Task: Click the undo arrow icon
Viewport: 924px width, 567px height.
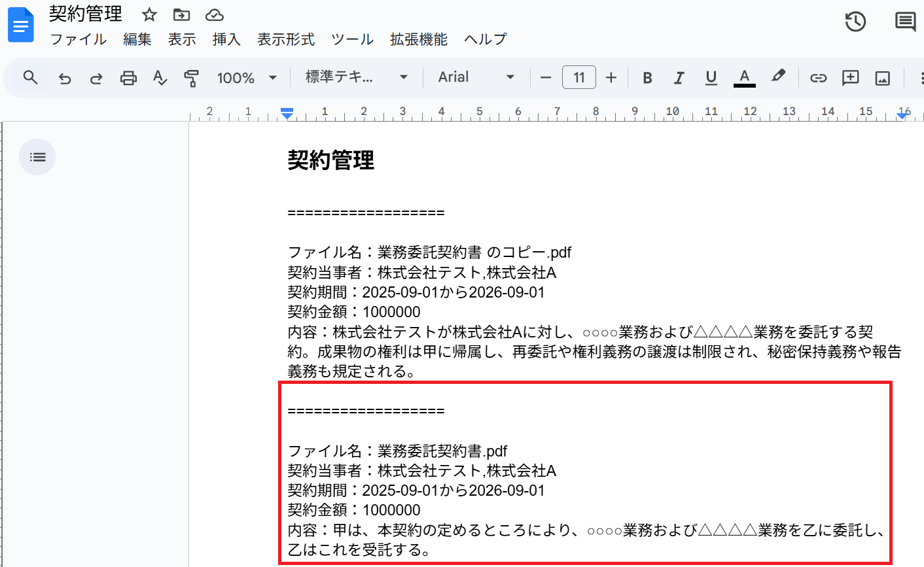Action: (65, 78)
